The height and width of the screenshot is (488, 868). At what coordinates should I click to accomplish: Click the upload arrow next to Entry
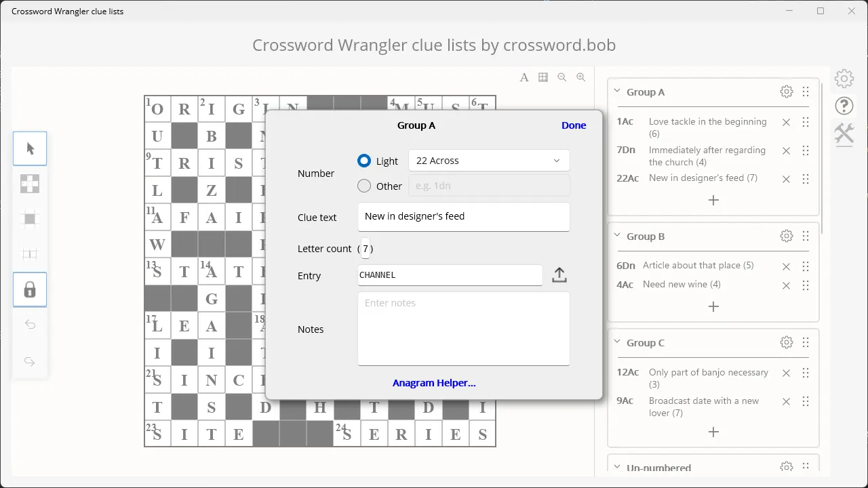pyautogui.click(x=559, y=274)
